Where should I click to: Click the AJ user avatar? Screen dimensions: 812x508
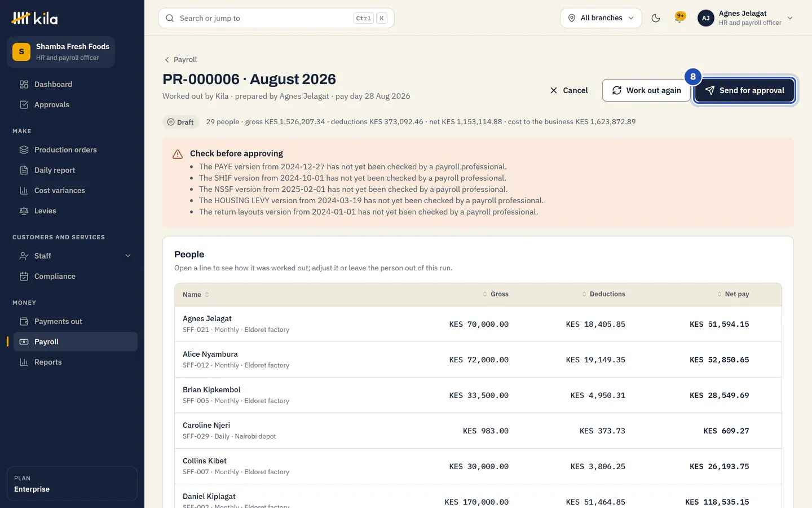point(706,18)
